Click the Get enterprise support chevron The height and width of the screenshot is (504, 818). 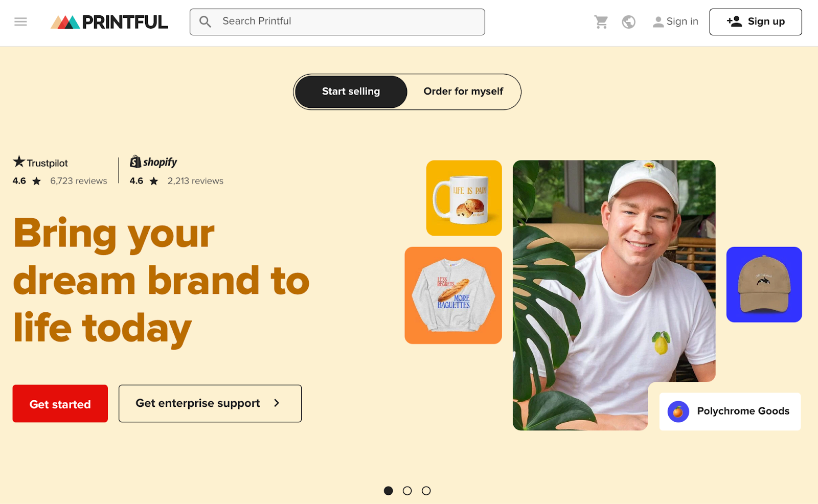[x=277, y=403]
